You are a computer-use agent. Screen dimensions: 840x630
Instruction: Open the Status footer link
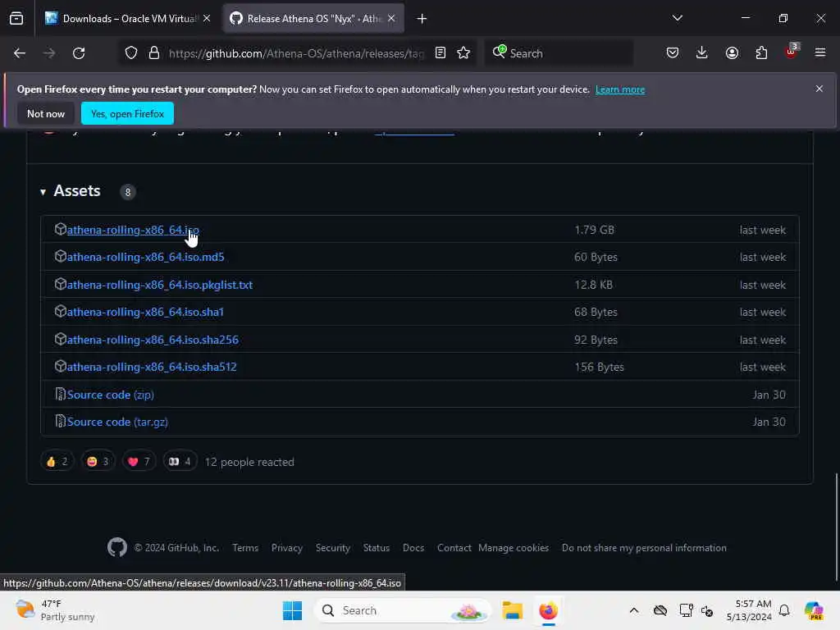pyautogui.click(x=376, y=548)
